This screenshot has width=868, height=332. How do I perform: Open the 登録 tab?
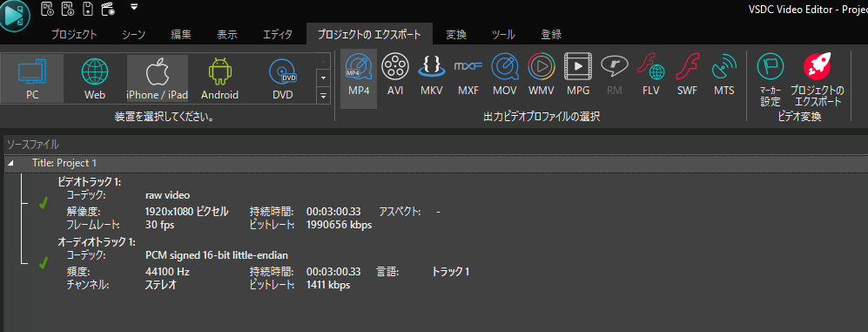point(551,34)
